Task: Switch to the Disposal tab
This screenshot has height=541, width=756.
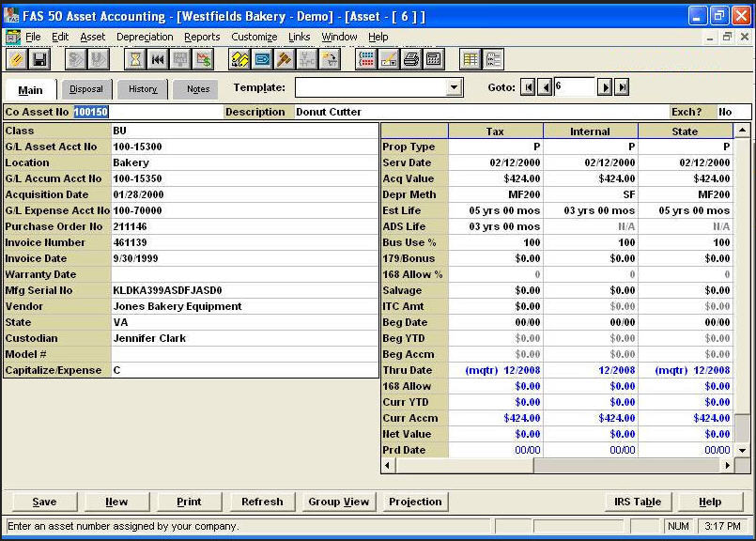Action: coord(86,89)
